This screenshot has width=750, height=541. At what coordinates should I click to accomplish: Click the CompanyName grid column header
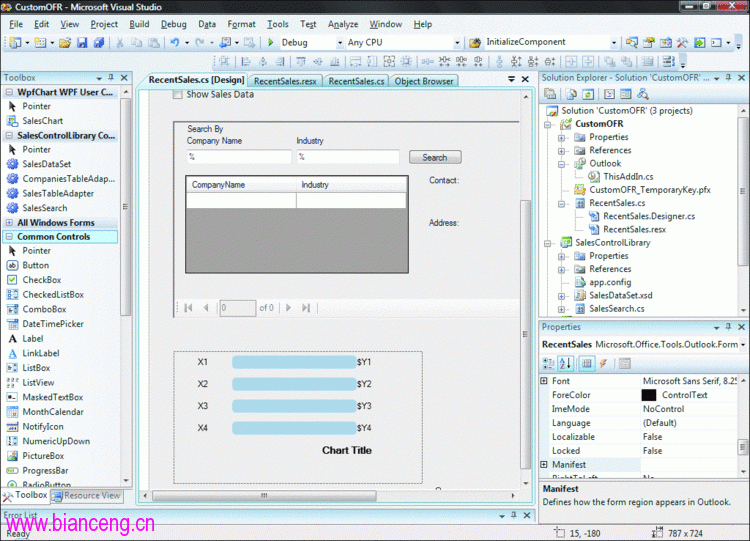tap(242, 185)
